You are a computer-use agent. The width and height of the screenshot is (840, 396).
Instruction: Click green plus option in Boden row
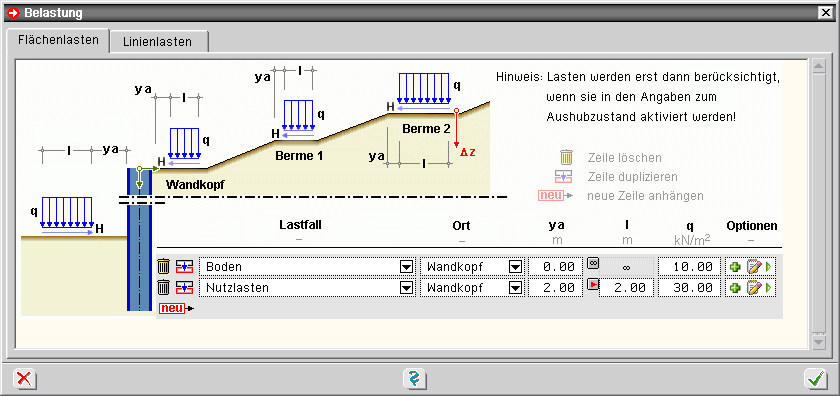click(735, 267)
